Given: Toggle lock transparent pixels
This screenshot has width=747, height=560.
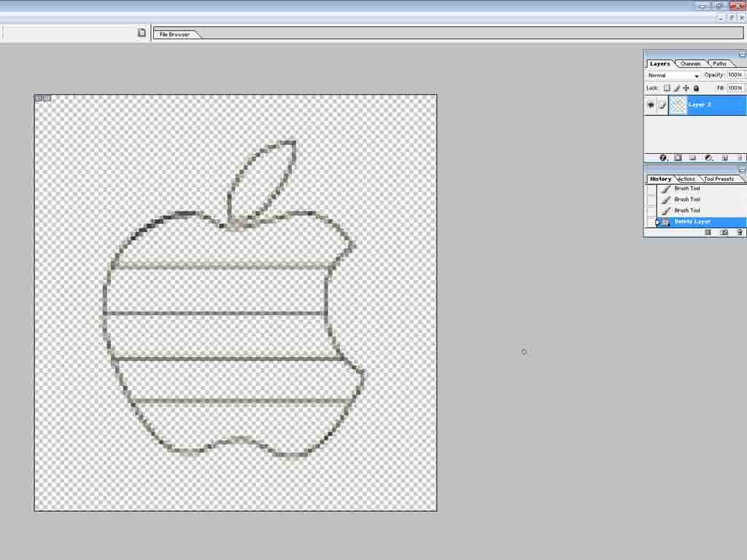Looking at the screenshot, I should click(x=667, y=88).
